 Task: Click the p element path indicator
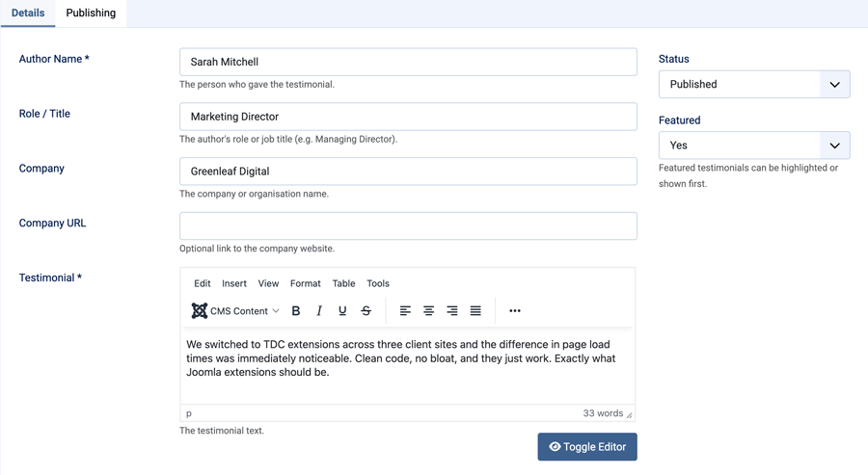point(189,413)
